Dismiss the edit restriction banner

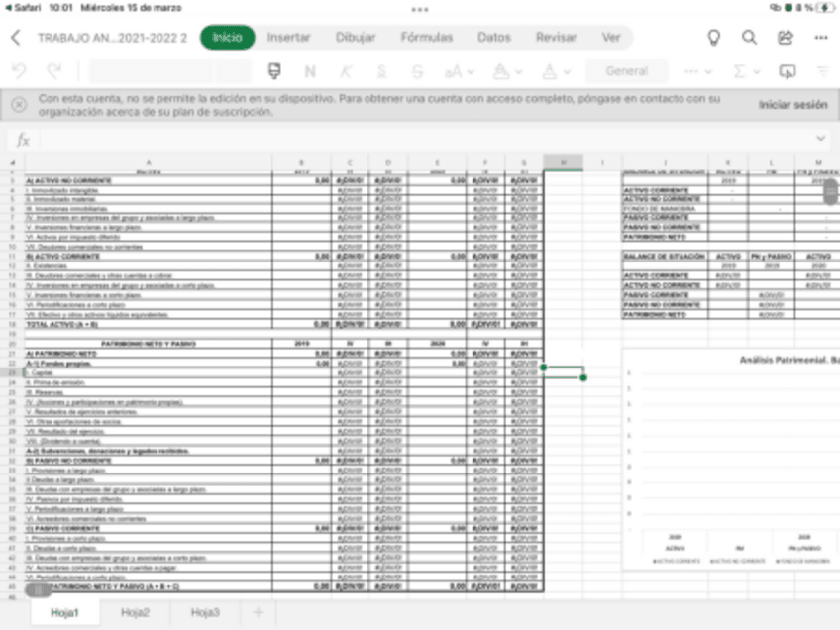point(19,104)
